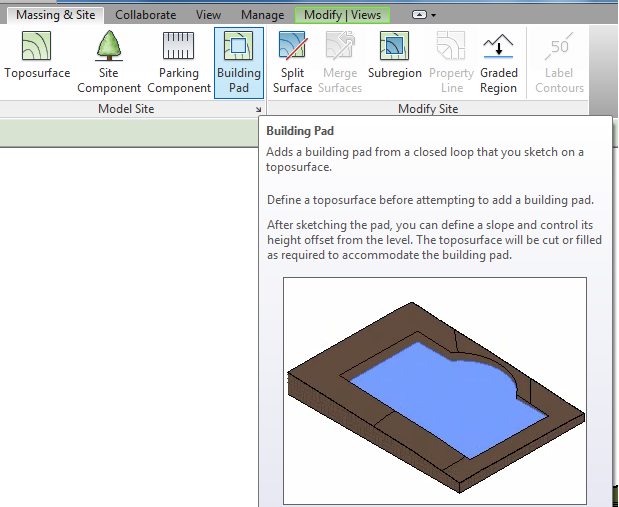This screenshot has height=507, width=619.
Task: Click the Merge Surfaces tool
Action: coord(340,61)
